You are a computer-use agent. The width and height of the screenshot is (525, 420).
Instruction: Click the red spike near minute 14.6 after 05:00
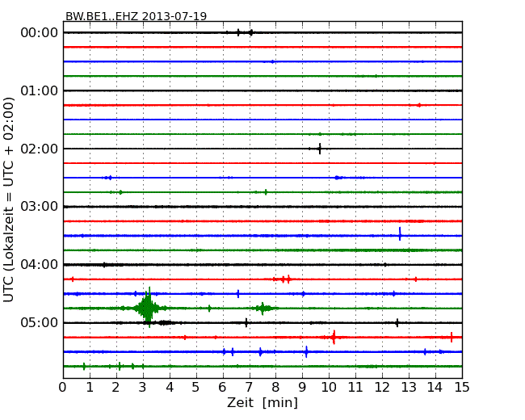[451, 337]
